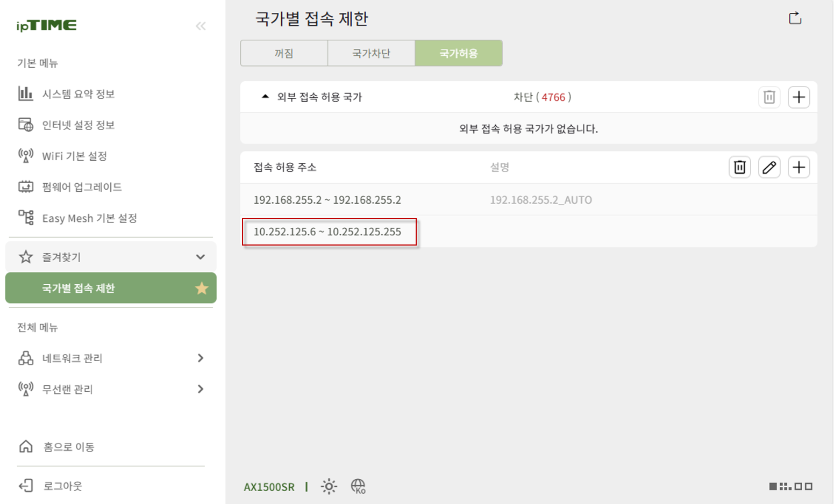The width and height of the screenshot is (834, 504).
Task: Edit allowed address with pencil icon
Action: 769,168
